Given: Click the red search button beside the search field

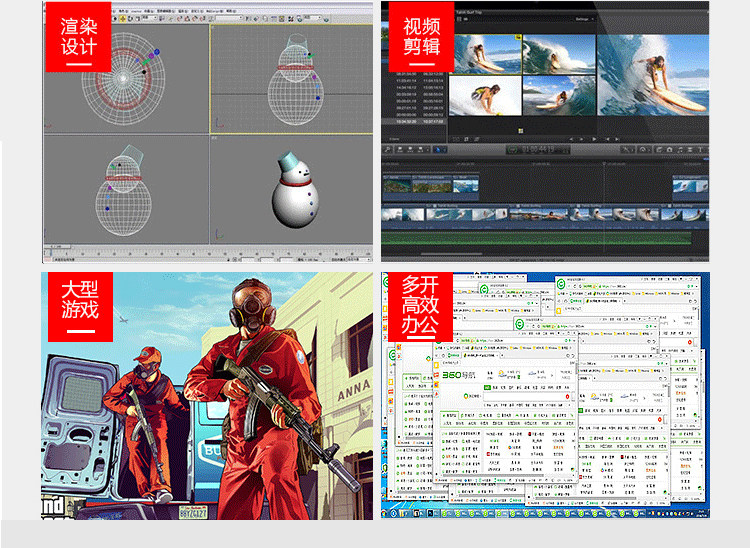Looking at the screenshot, I should pyautogui.click(x=567, y=396).
